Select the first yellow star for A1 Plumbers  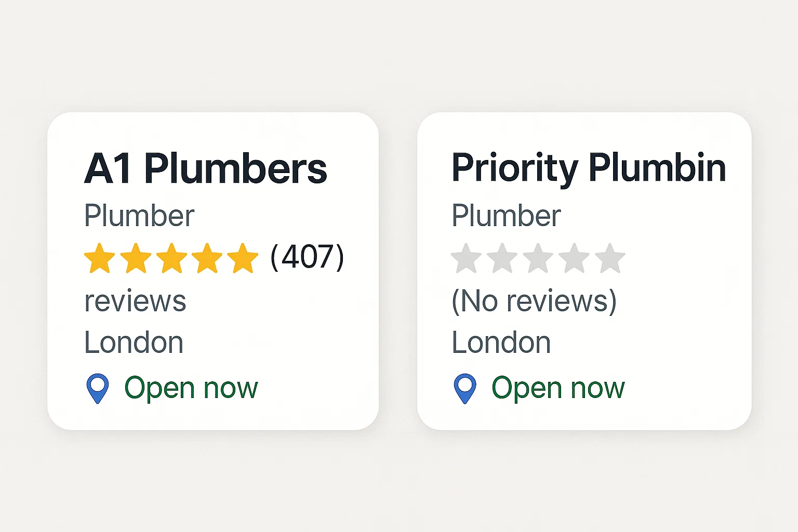click(99, 257)
